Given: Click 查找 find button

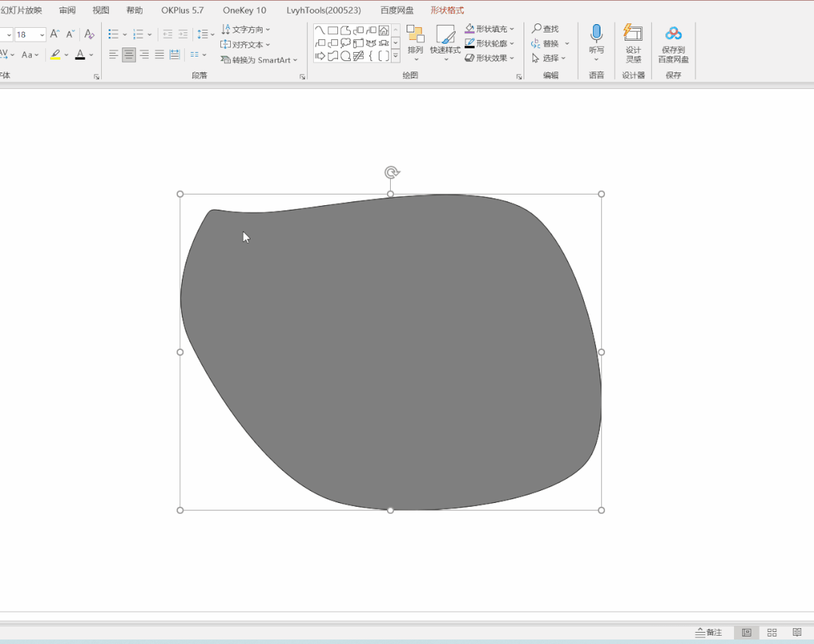Looking at the screenshot, I should pyautogui.click(x=545, y=29).
